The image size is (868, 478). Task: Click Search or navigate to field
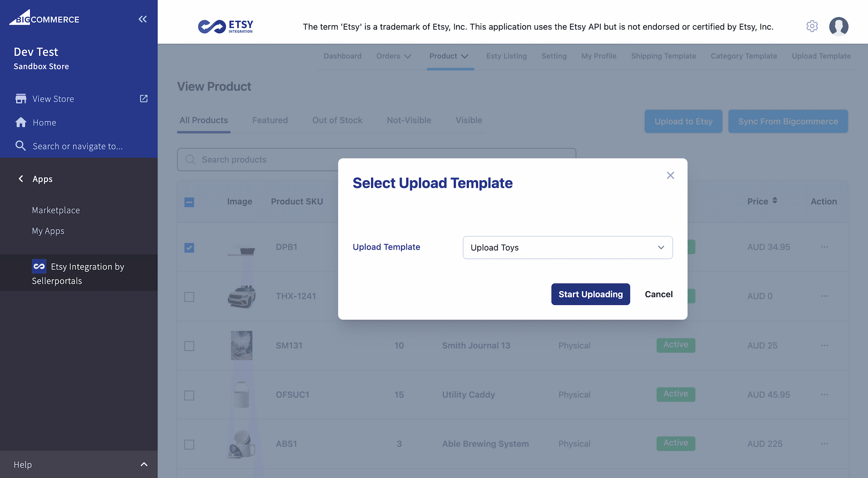[77, 146]
